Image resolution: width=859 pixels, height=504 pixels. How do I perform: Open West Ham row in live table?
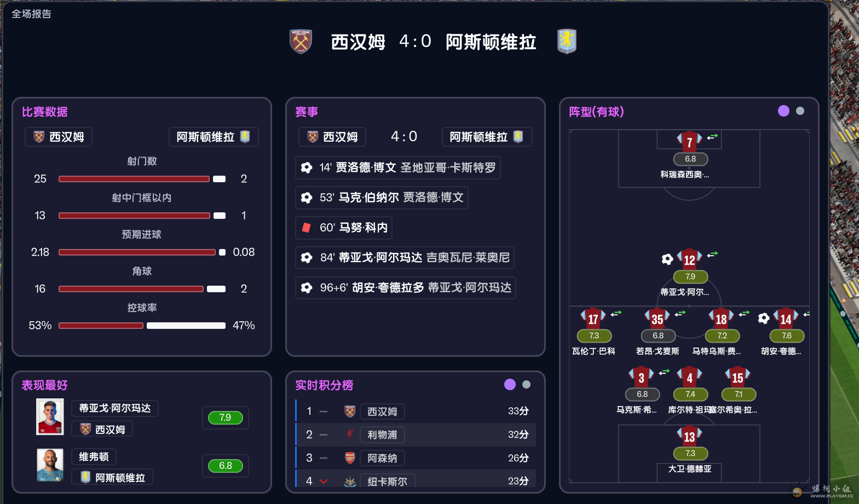[x=416, y=412]
